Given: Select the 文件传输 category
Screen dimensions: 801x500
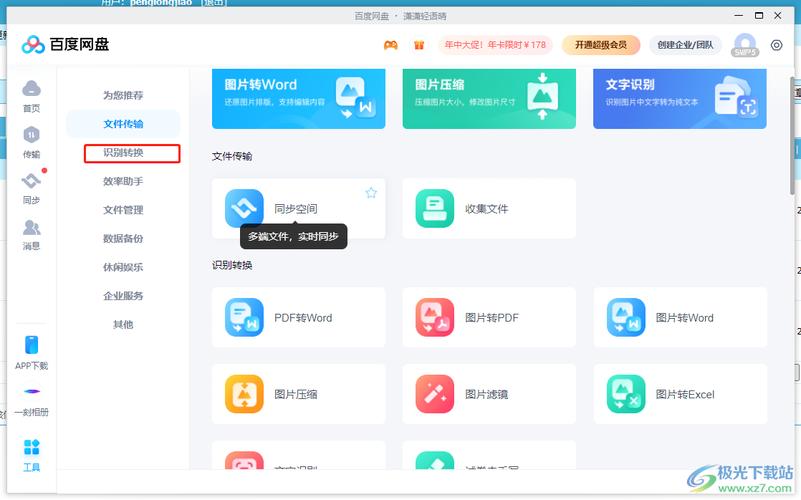Looking at the screenshot, I should click(x=123, y=124).
